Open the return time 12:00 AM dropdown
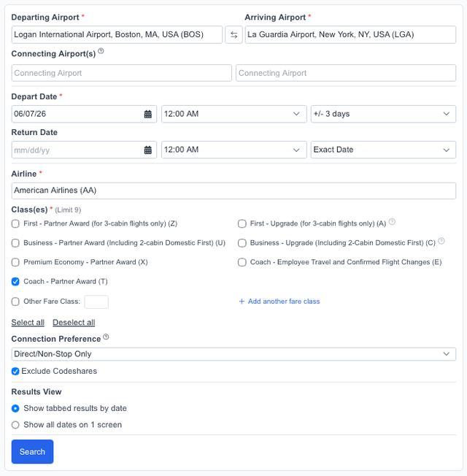 point(234,150)
